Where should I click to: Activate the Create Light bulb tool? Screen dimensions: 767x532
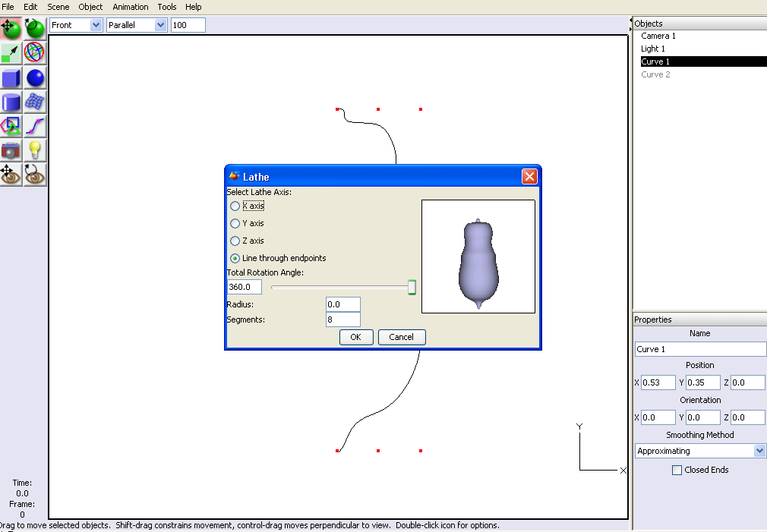pos(35,150)
